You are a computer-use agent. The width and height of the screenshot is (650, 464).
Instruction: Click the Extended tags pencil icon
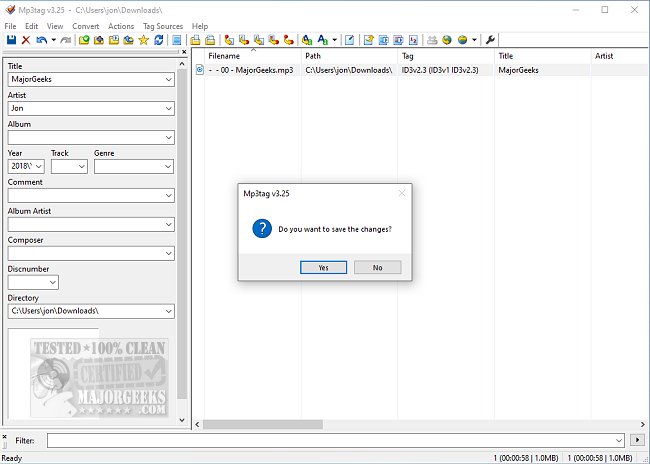point(349,40)
